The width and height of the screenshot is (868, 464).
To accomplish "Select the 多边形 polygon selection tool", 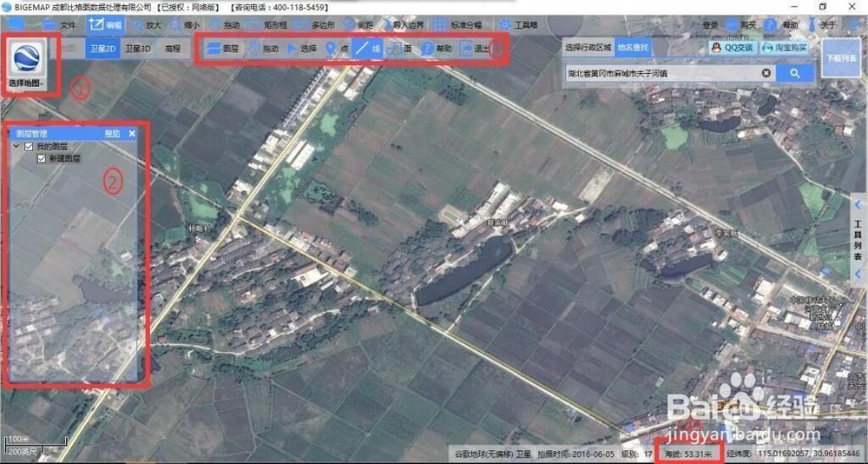I will 314,25.
